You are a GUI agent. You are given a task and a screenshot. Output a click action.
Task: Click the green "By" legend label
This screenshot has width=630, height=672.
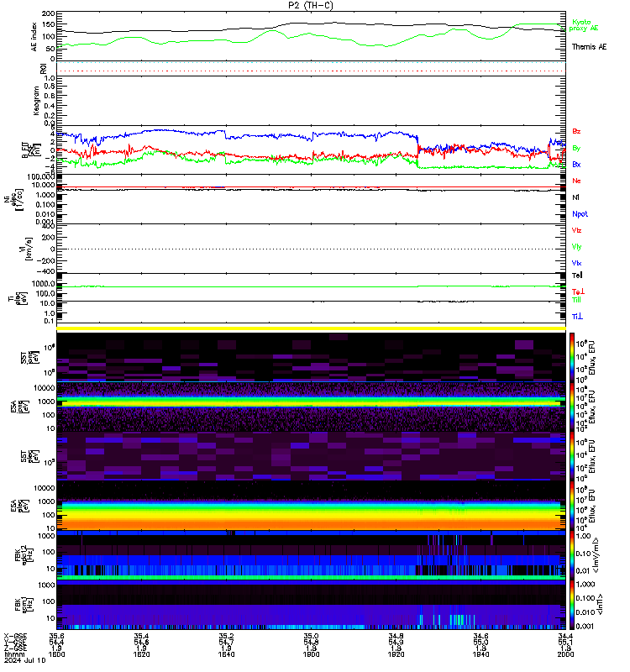click(576, 148)
